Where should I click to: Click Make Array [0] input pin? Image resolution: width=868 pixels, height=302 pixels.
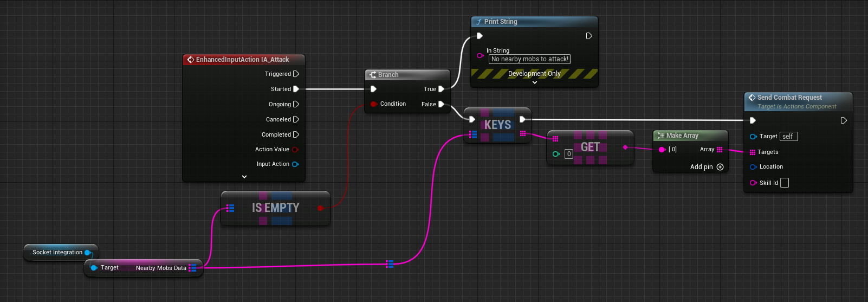(x=662, y=150)
